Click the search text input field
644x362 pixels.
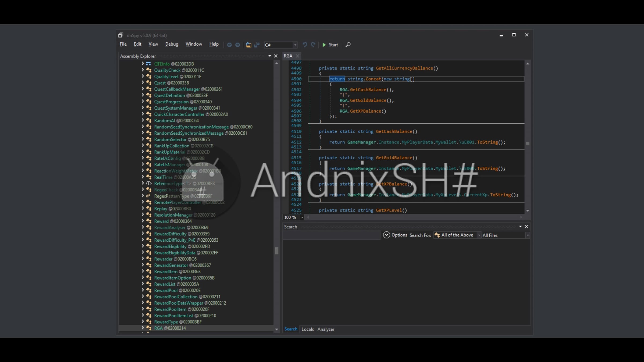click(331, 235)
